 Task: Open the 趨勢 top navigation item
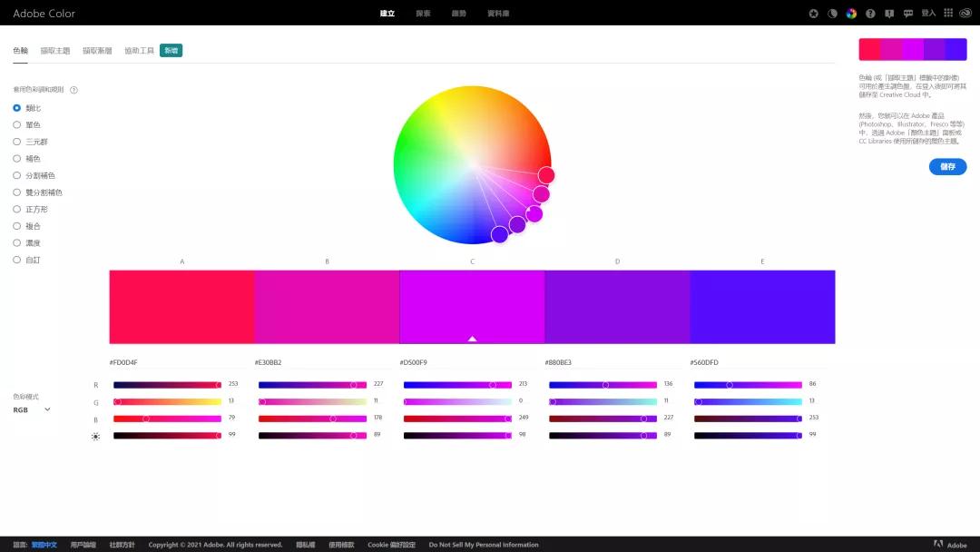[459, 13]
